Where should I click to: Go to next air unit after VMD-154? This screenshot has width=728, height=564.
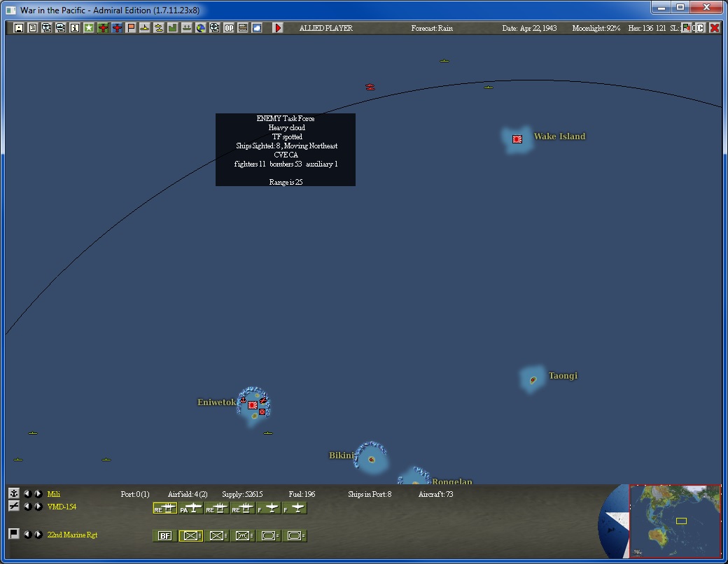point(38,507)
